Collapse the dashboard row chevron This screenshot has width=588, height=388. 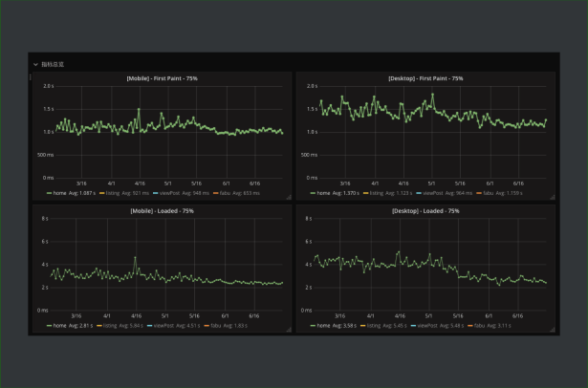click(35, 64)
